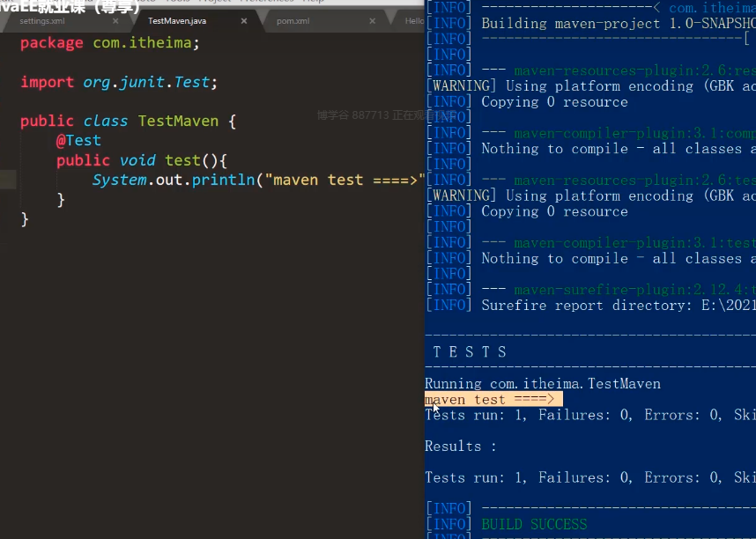Click 'maven-resources-plugin:2.6:res' in the terminal output
Viewport: 756px width, 539px height.
click(635, 70)
